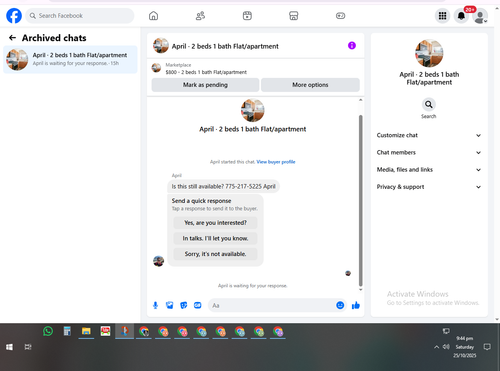Open Calculator from the taskbar
This screenshot has width=500, height=371.
(67, 331)
